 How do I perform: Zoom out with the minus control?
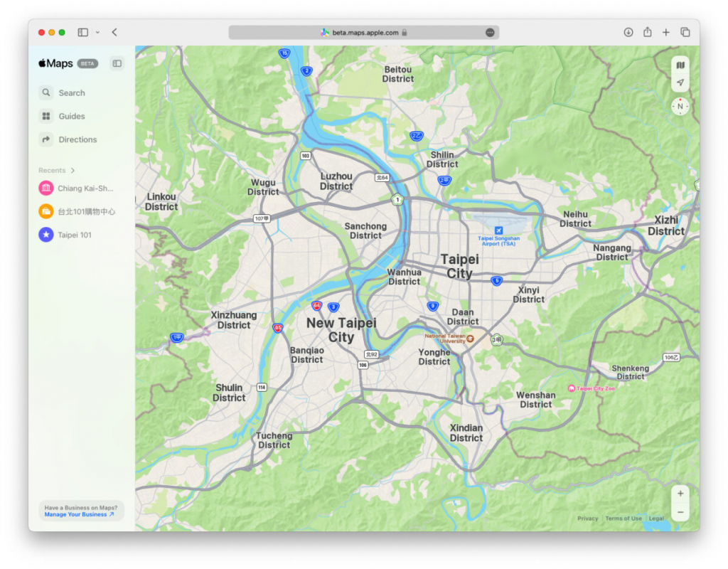click(x=680, y=511)
